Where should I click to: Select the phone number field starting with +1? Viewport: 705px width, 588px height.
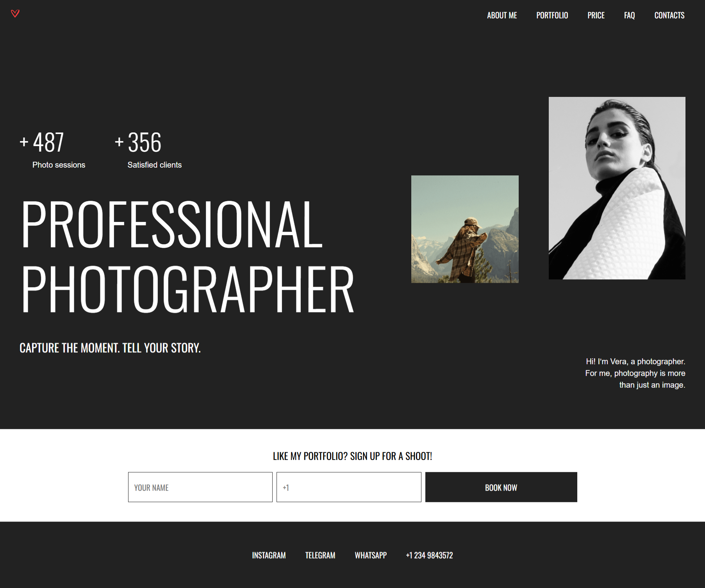[x=348, y=487]
